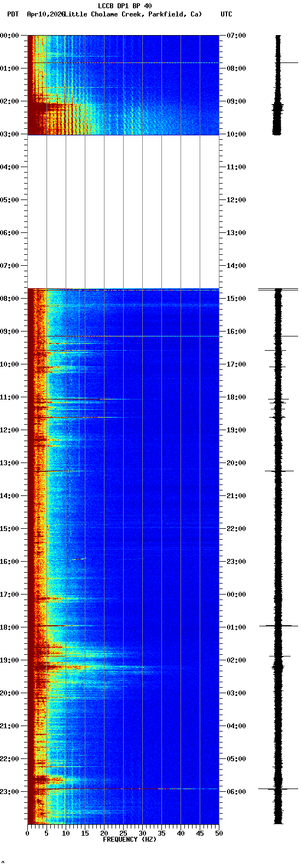Click the "01:00" label on PDT axis
The width and height of the screenshot is (302, 868).
click(9, 68)
